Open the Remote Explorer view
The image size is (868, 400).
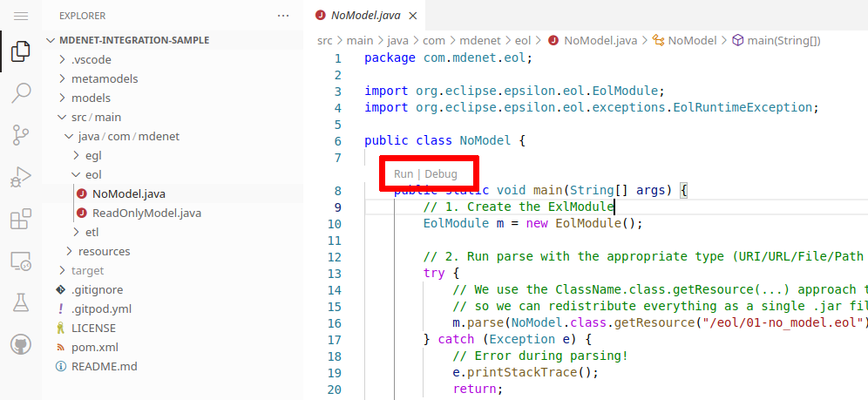pyautogui.click(x=21, y=261)
